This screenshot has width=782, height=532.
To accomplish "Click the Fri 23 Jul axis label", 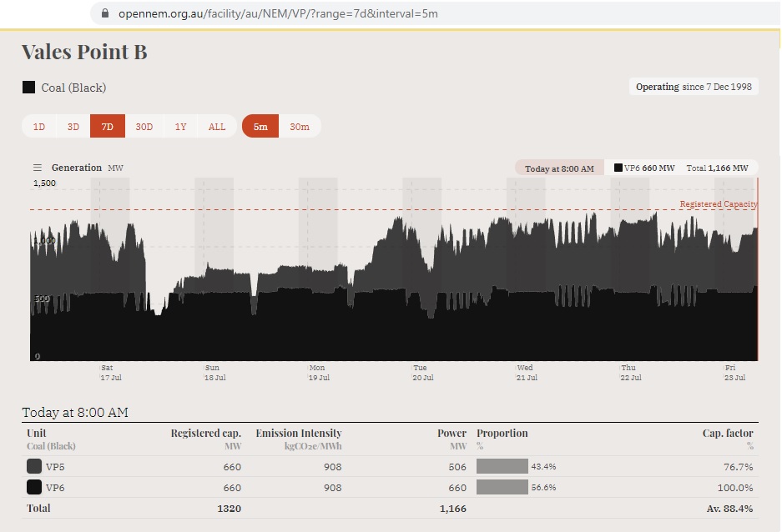I will (734, 373).
